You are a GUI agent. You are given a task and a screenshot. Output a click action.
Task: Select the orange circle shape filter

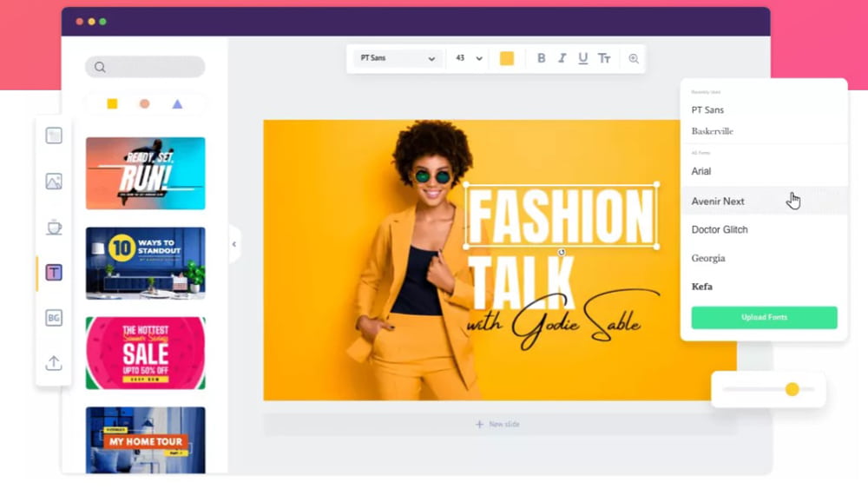144,103
